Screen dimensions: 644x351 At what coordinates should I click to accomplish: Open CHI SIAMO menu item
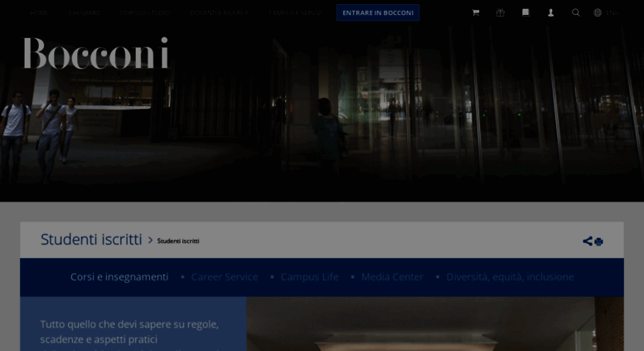pos(85,12)
